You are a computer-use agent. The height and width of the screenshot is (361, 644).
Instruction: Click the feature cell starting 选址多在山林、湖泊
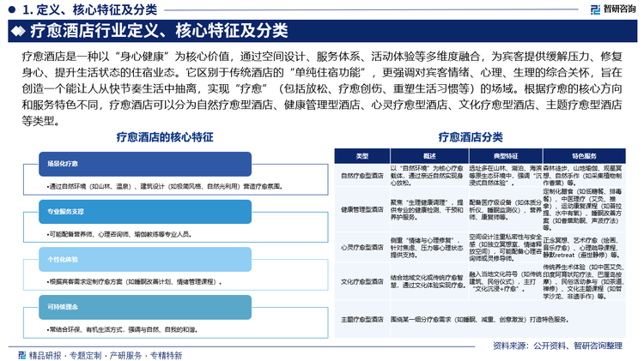[x=506, y=176]
